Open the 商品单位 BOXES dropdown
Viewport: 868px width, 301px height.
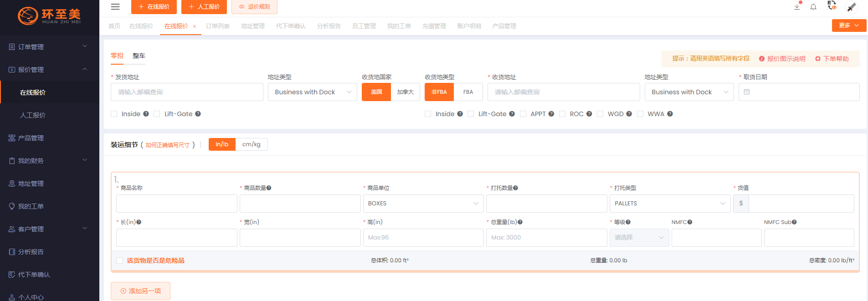(423, 204)
